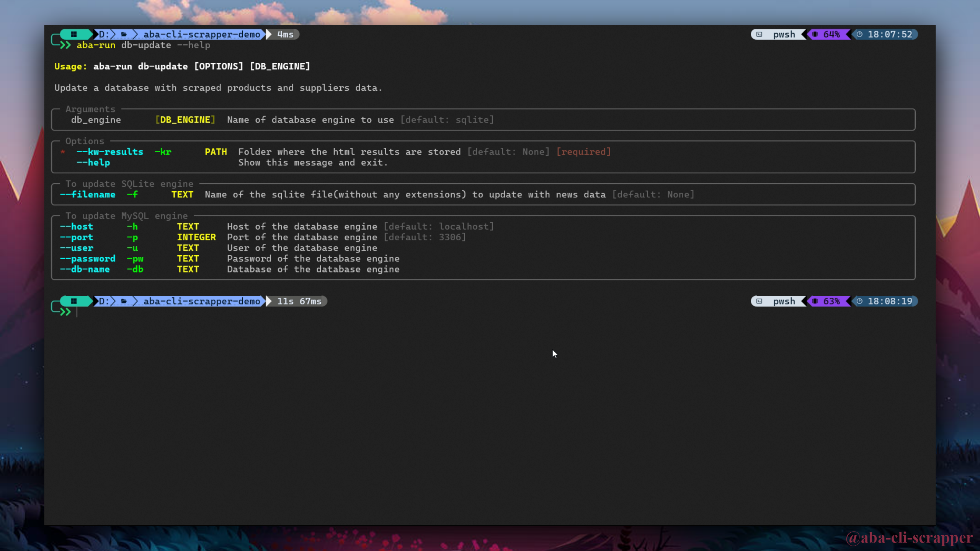
Task: Click the 11s 67ms execution time badge
Action: [x=299, y=302]
